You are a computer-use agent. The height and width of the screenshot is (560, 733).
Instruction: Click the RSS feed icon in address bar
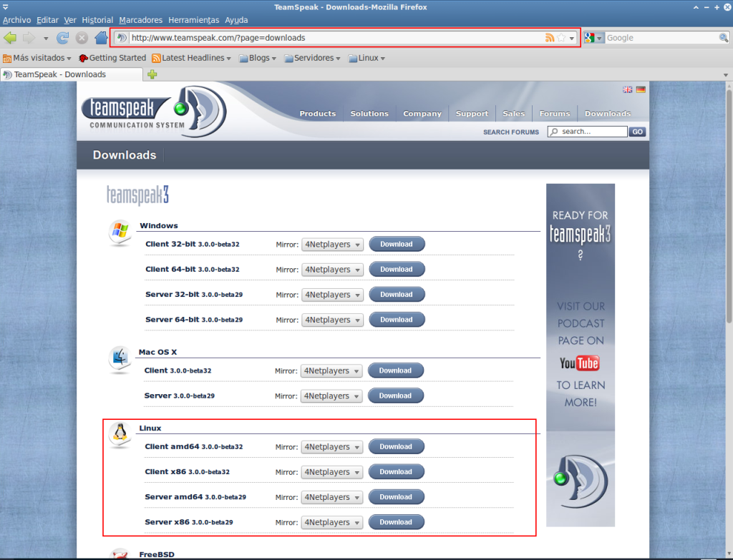click(x=550, y=38)
